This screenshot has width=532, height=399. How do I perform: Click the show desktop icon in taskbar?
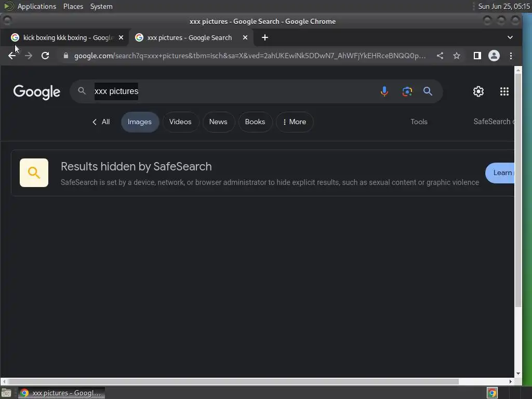[6, 393]
